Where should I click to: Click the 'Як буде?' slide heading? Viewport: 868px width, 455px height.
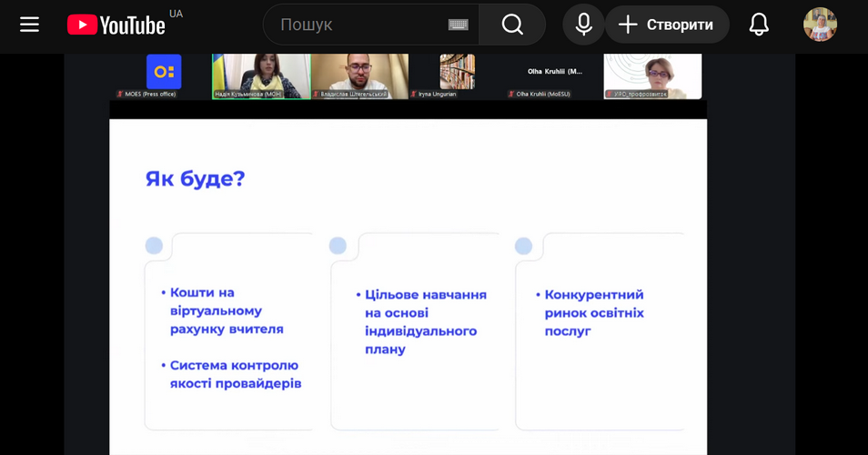point(196,178)
